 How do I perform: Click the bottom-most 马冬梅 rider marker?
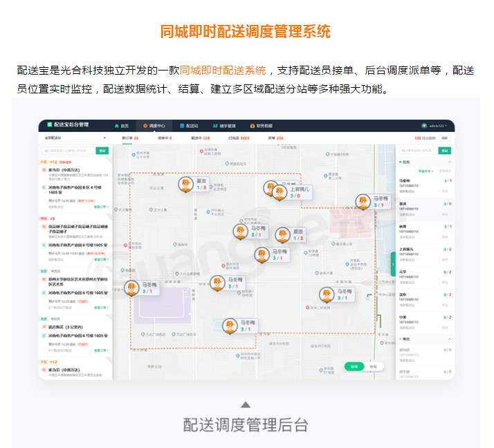pyautogui.click(x=240, y=326)
